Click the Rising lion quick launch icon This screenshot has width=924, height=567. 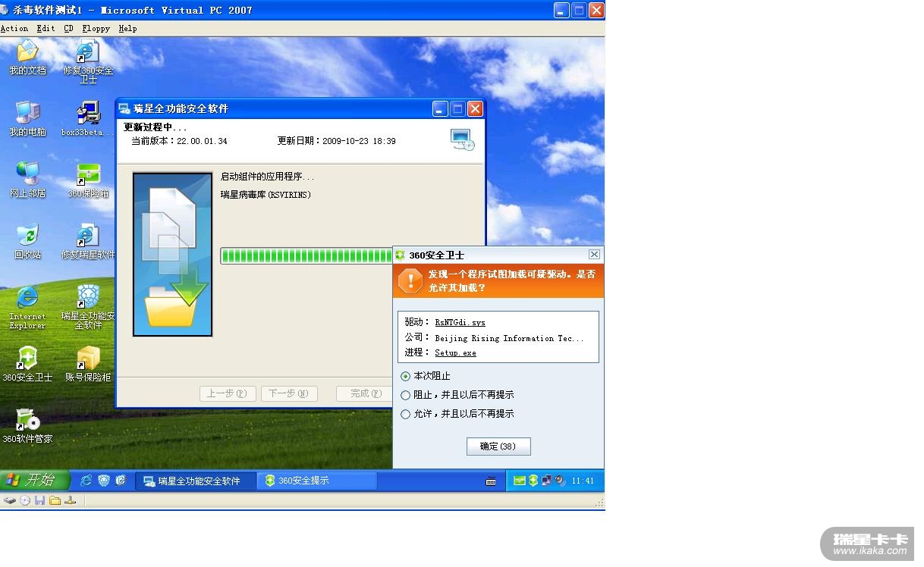104,481
